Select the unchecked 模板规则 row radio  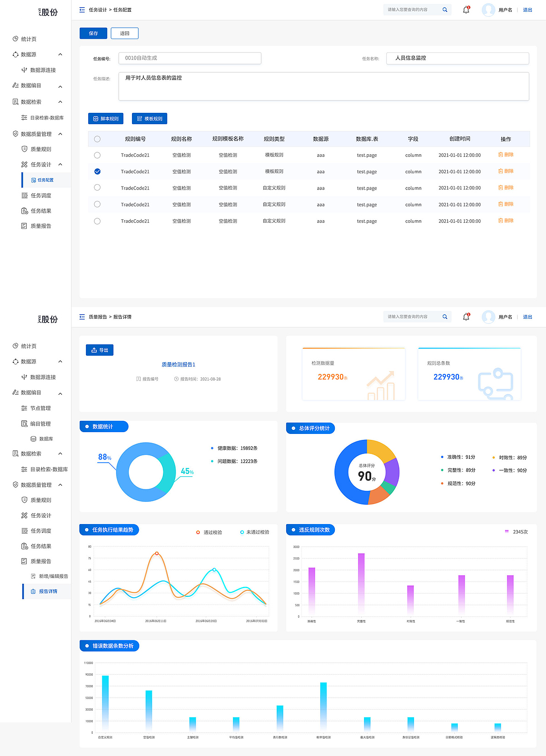(97, 155)
